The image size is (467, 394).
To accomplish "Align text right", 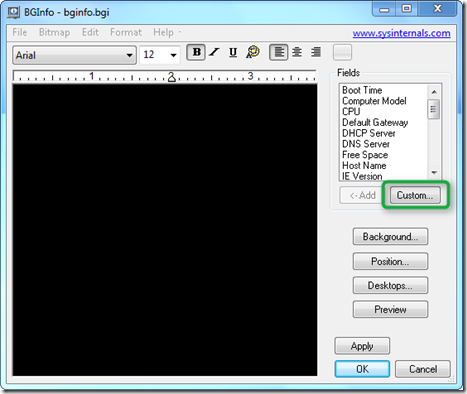I will 316,52.
